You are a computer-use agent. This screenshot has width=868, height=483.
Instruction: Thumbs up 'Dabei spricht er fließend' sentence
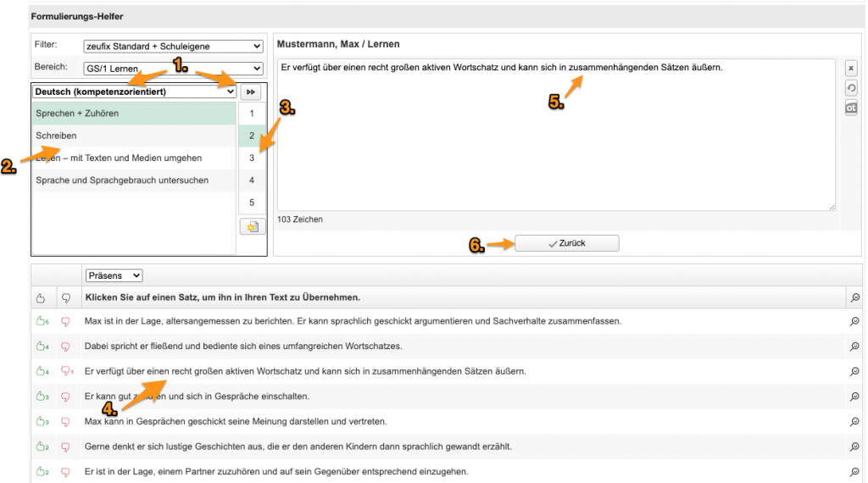click(42, 347)
